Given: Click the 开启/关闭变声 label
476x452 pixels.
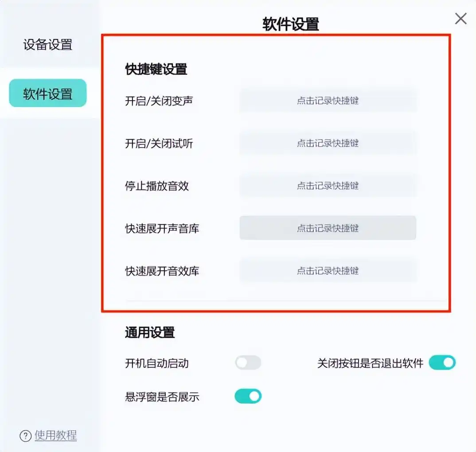Looking at the screenshot, I should tap(159, 101).
